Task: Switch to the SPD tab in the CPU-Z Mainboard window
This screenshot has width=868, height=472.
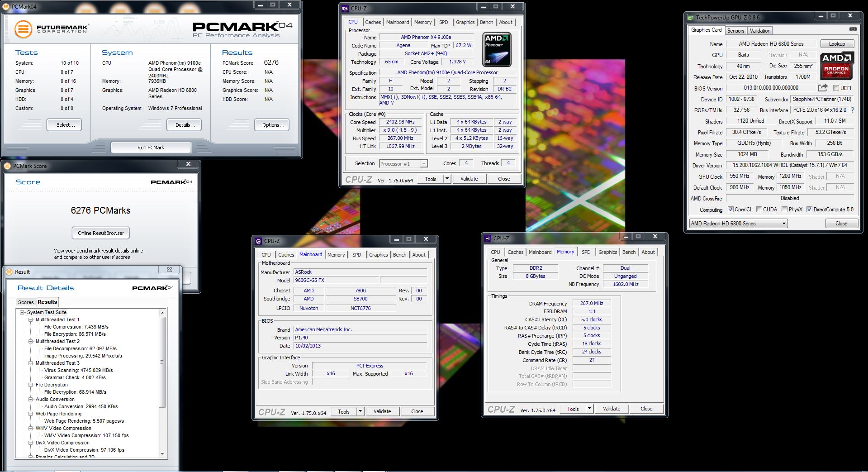Action: coord(356,255)
